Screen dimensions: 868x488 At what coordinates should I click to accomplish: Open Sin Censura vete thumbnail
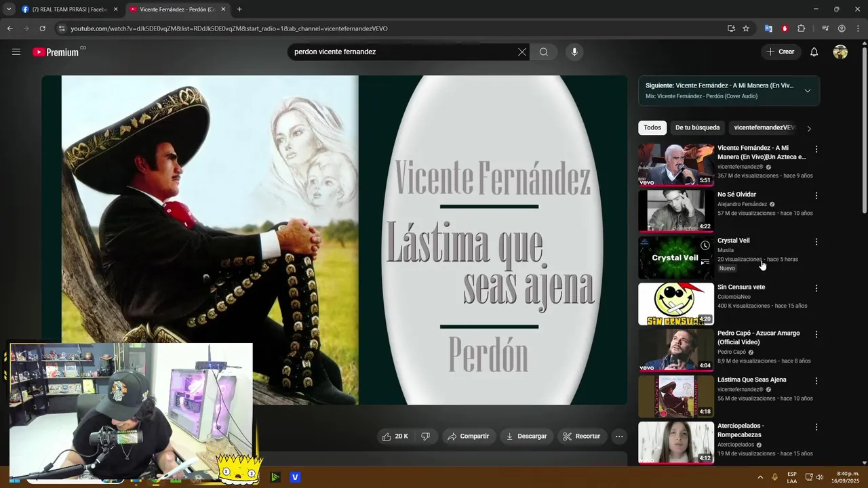(676, 304)
